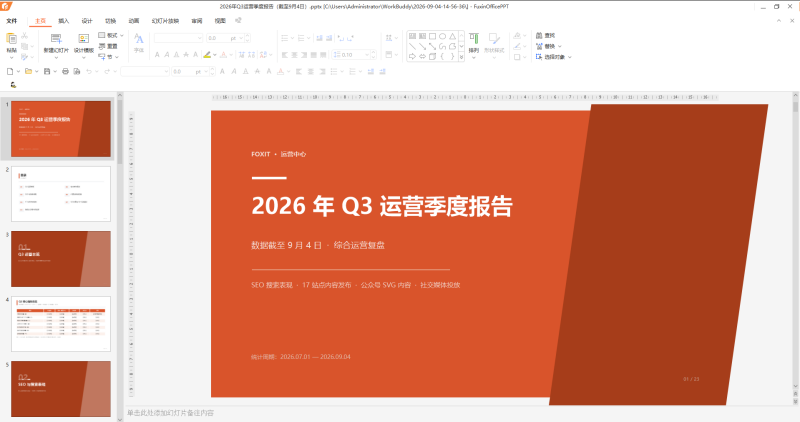Select slide 2 thumbnail in the panel
Image resolution: width=800 pixels, height=422 pixels.
[61, 193]
